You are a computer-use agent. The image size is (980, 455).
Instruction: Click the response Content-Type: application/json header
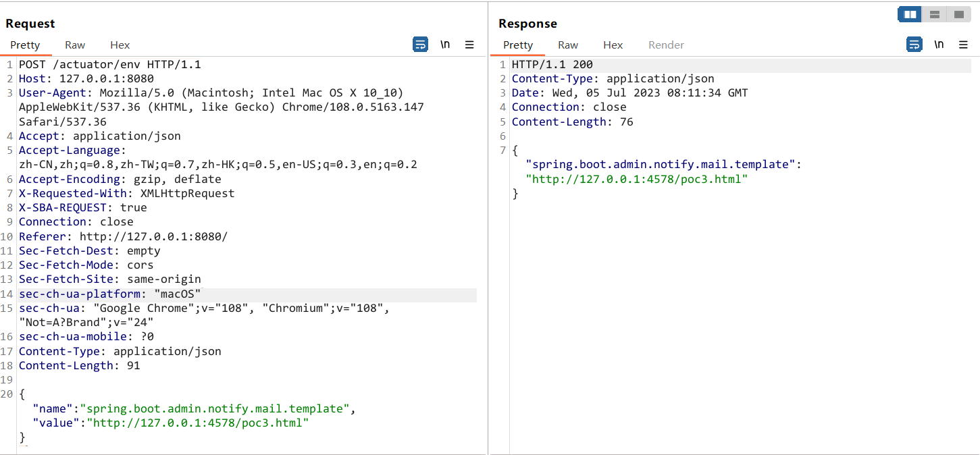[x=613, y=79]
